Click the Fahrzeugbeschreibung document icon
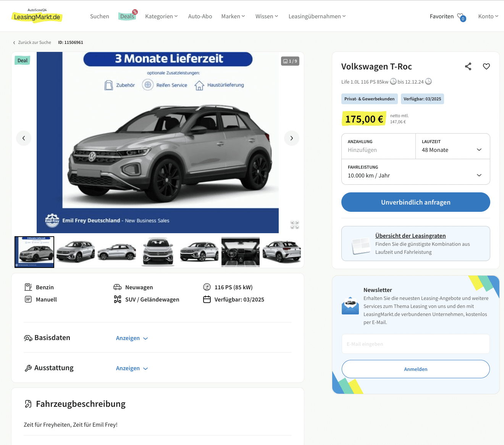The height and width of the screenshot is (445, 504). click(x=28, y=404)
